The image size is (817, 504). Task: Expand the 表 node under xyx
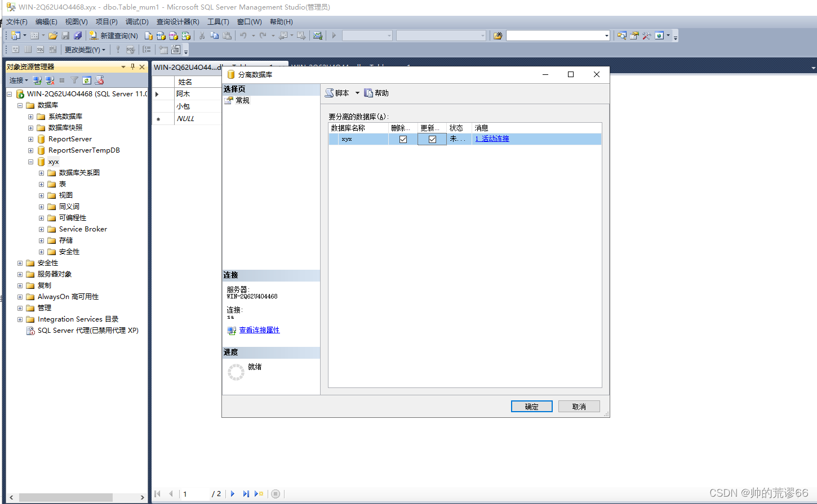(41, 184)
